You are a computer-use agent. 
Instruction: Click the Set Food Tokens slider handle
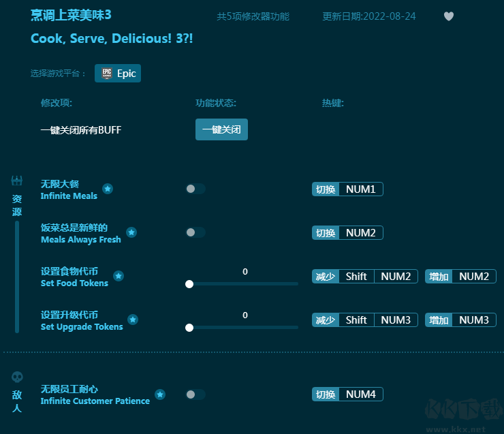coord(189,284)
